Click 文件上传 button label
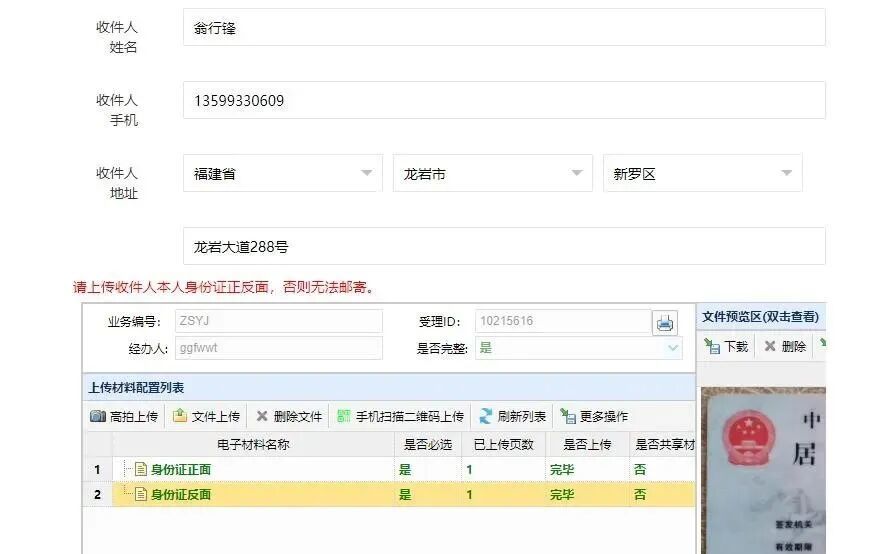Viewport: 885px width, 554px height. [216, 416]
